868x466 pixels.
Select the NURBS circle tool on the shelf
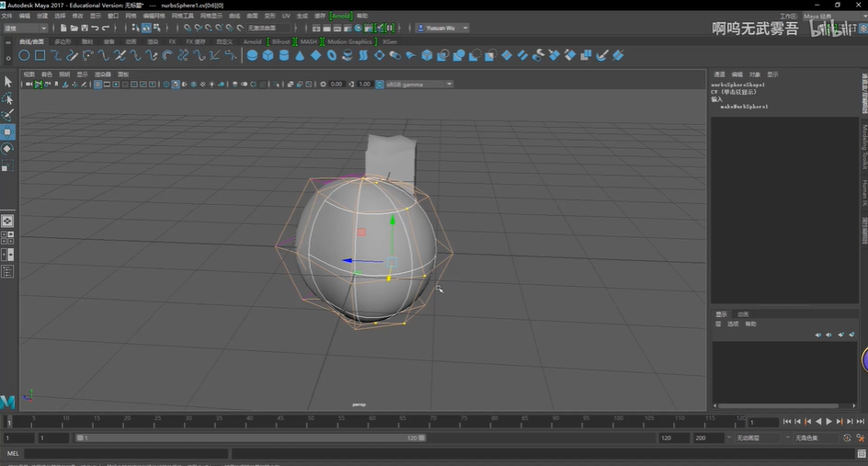24,55
